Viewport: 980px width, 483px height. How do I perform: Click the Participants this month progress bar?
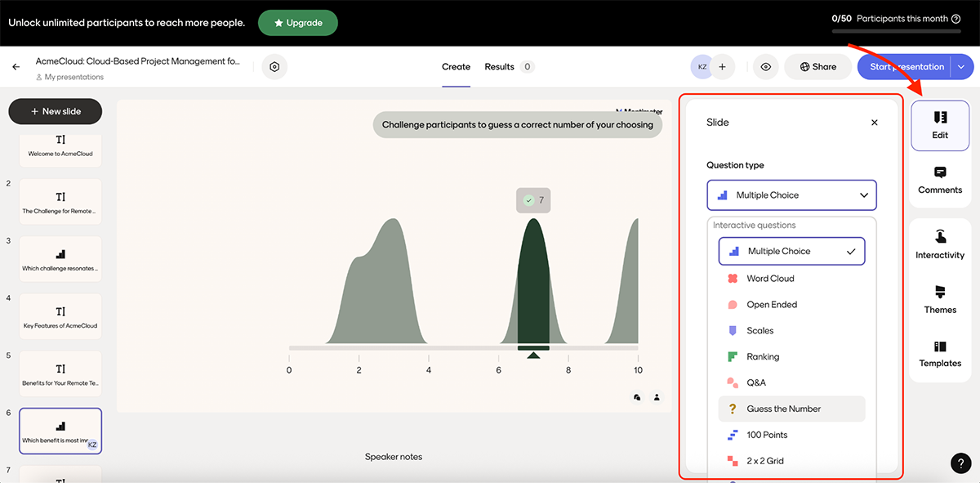tap(896, 31)
